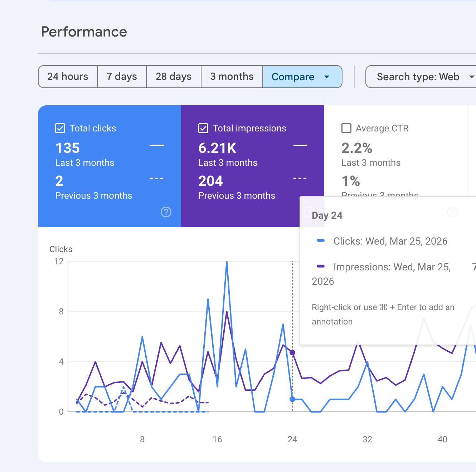Viewport: 476px width, 472px height.
Task: Click the Total clicks value 135
Action: click(68, 148)
